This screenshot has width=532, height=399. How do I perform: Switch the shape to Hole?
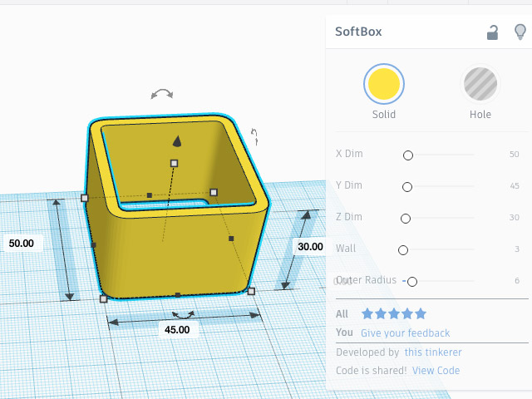(x=480, y=84)
